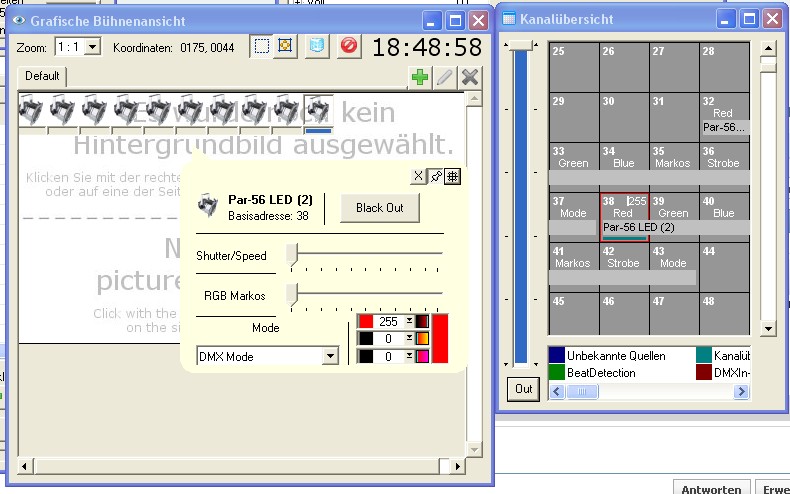Select channel 38 Red cell
Viewport: 790px width, 494px height.
pos(624,217)
